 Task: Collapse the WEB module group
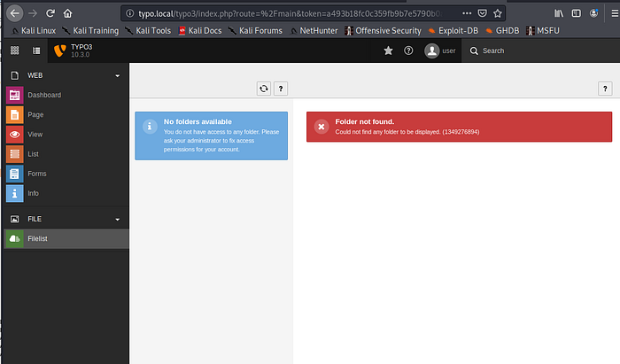(x=117, y=75)
